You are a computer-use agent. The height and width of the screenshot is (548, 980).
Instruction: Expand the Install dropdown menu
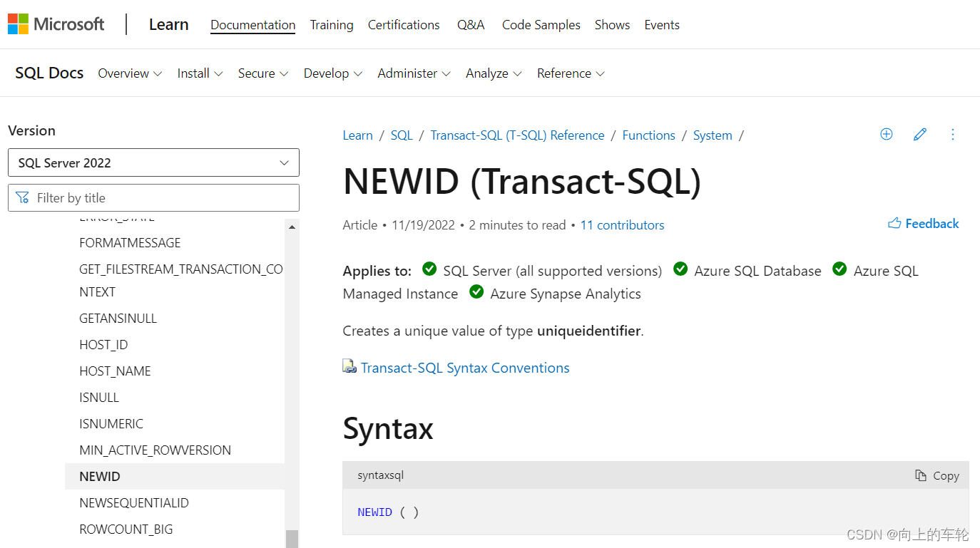click(200, 73)
